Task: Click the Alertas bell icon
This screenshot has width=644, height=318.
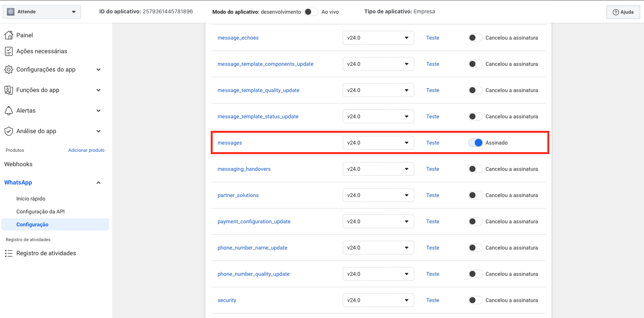Action: 9,111
